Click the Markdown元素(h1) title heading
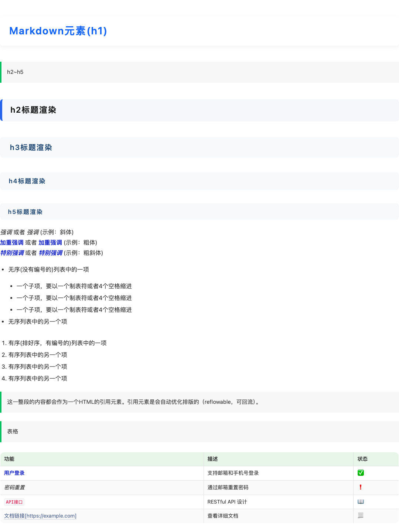399x532 pixels. click(x=58, y=31)
